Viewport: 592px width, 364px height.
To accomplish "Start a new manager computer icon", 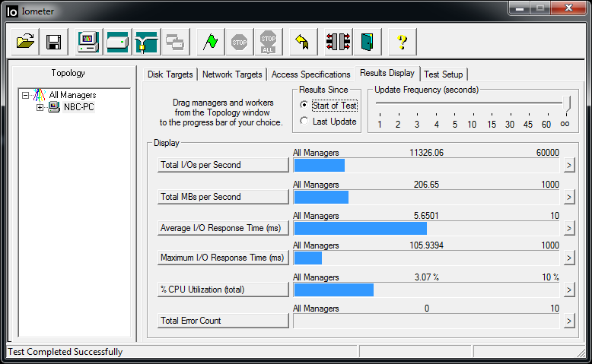I will pyautogui.click(x=88, y=42).
